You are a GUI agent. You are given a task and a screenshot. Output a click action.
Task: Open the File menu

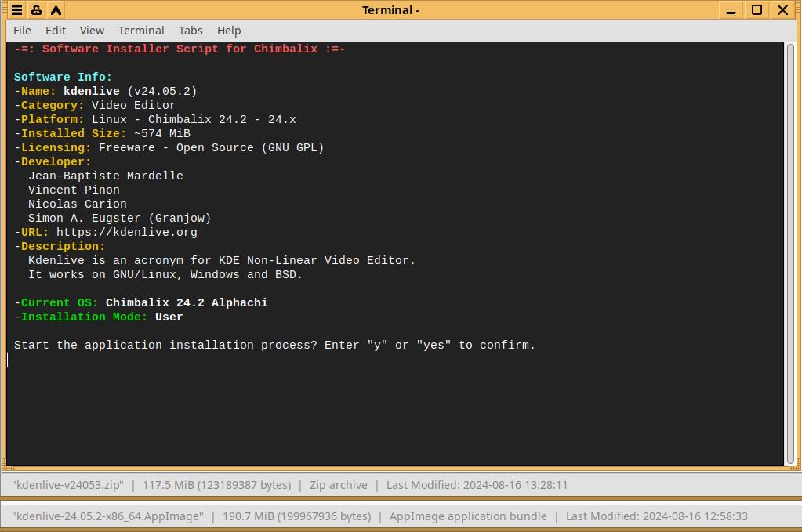tap(22, 31)
